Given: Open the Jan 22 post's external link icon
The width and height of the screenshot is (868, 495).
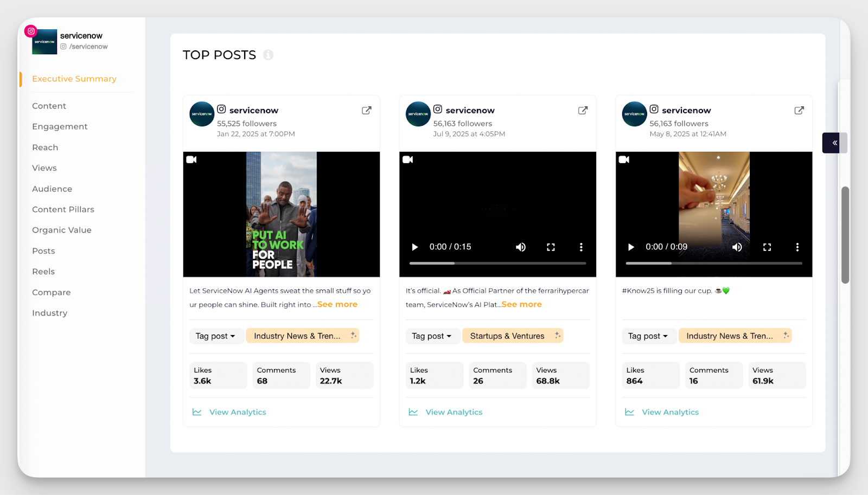Looking at the screenshot, I should pos(367,111).
